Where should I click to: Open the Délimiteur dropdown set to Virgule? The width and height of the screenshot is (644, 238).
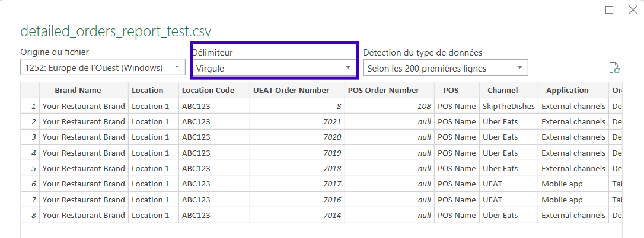coord(275,68)
